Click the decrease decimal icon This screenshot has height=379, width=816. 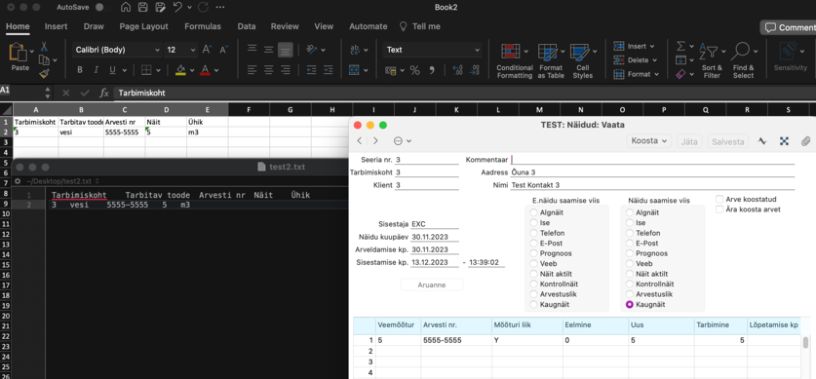click(474, 70)
